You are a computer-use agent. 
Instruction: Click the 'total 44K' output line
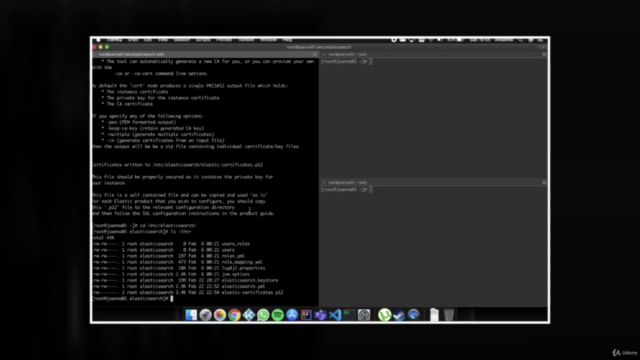click(x=104, y=238)
